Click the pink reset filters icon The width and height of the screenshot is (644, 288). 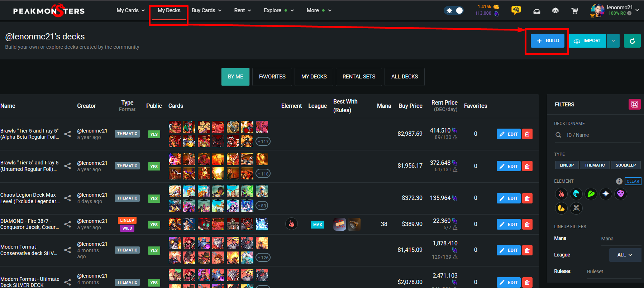click(635, 104)
